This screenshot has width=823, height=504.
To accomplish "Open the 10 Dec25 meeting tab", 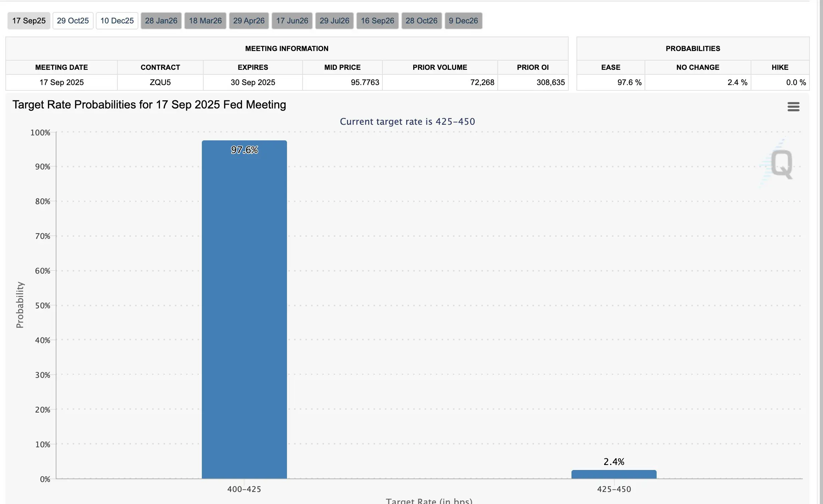I will (117, 21).
